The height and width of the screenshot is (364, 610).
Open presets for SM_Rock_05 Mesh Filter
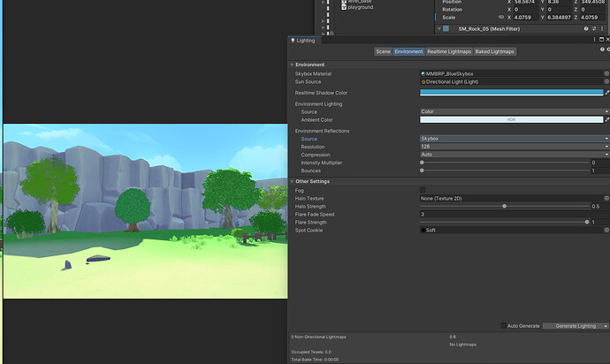click(x=594, y=29)
